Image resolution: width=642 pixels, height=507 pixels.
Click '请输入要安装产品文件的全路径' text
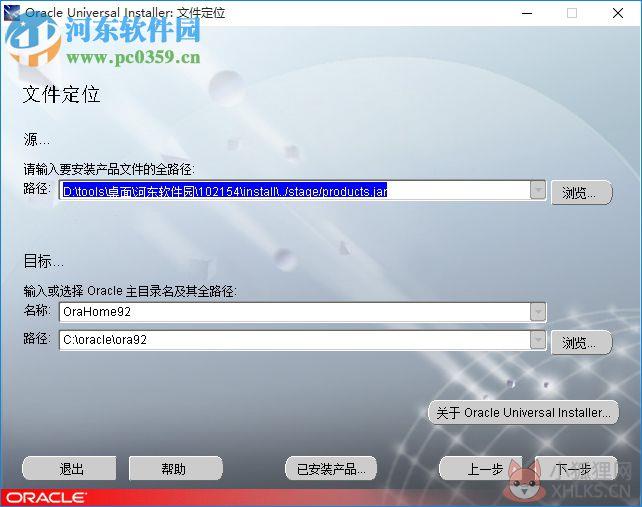coord(109,169)
